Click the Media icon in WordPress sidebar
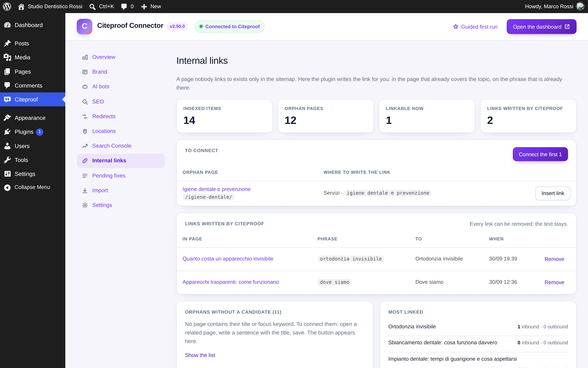 coord(7,57)
